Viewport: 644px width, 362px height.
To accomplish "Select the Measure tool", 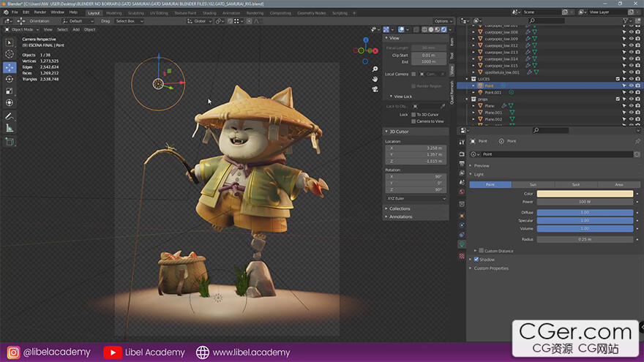I will [x=10, y=129].
